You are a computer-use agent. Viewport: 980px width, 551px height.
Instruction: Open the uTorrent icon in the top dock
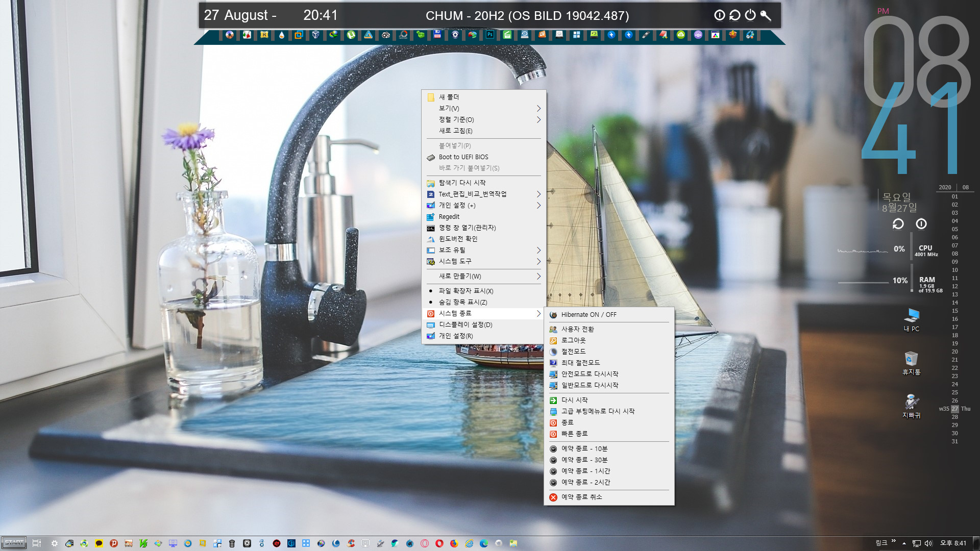pos(351,35)
